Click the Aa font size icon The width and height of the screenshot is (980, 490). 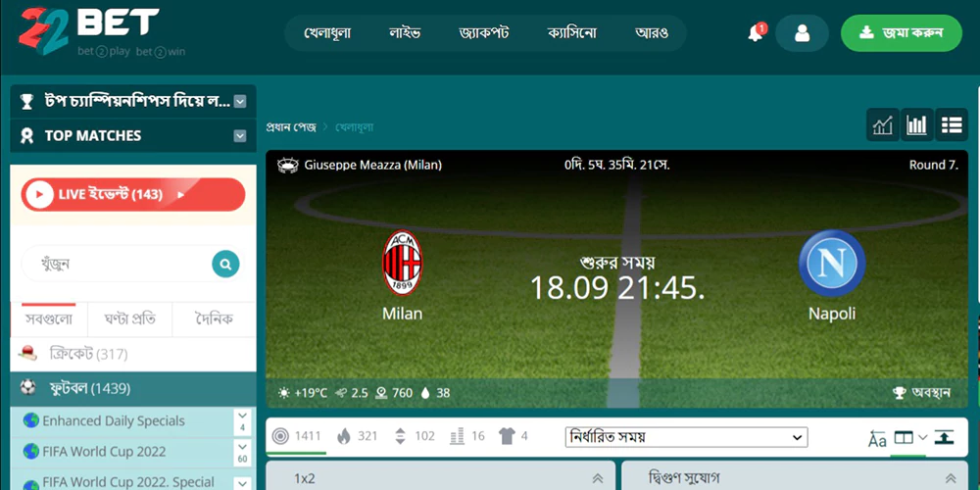877,439
